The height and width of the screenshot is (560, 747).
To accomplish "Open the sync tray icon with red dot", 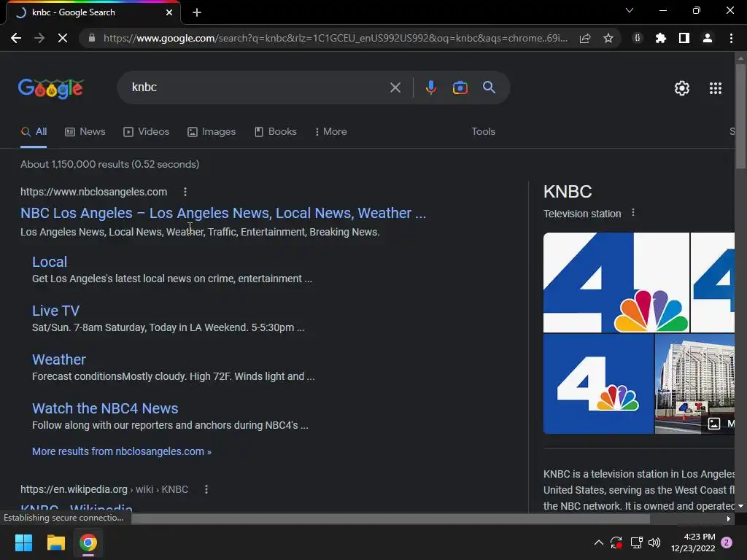I will (616, 542).
